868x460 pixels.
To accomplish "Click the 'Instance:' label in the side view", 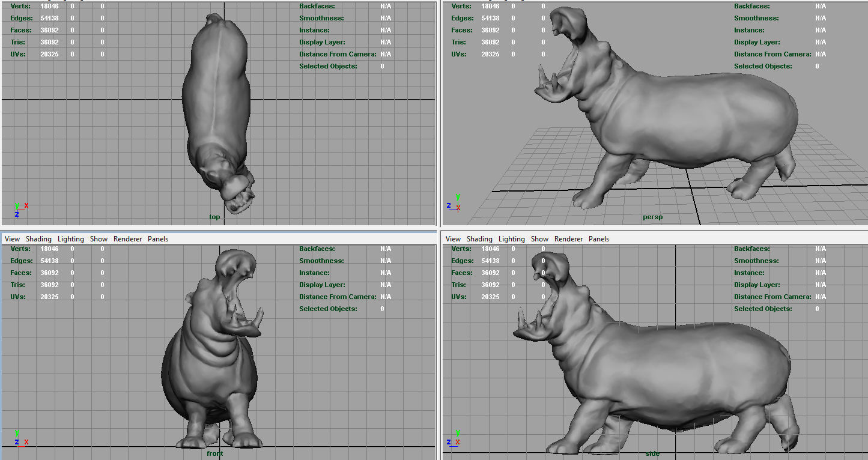I will [749, 273].
